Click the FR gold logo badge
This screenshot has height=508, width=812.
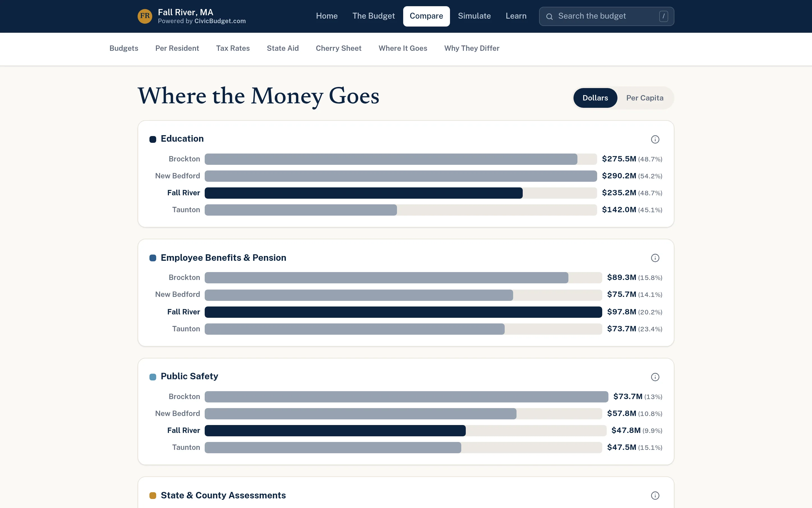[145, 16]
